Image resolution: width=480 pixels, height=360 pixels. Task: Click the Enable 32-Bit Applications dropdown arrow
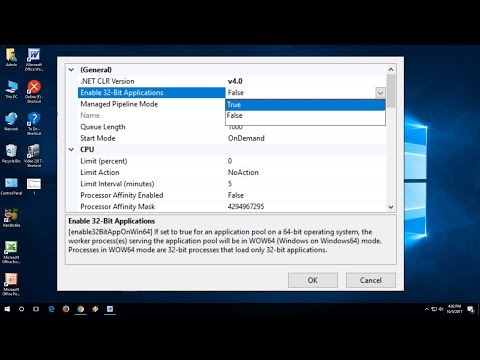pos(380,93)
